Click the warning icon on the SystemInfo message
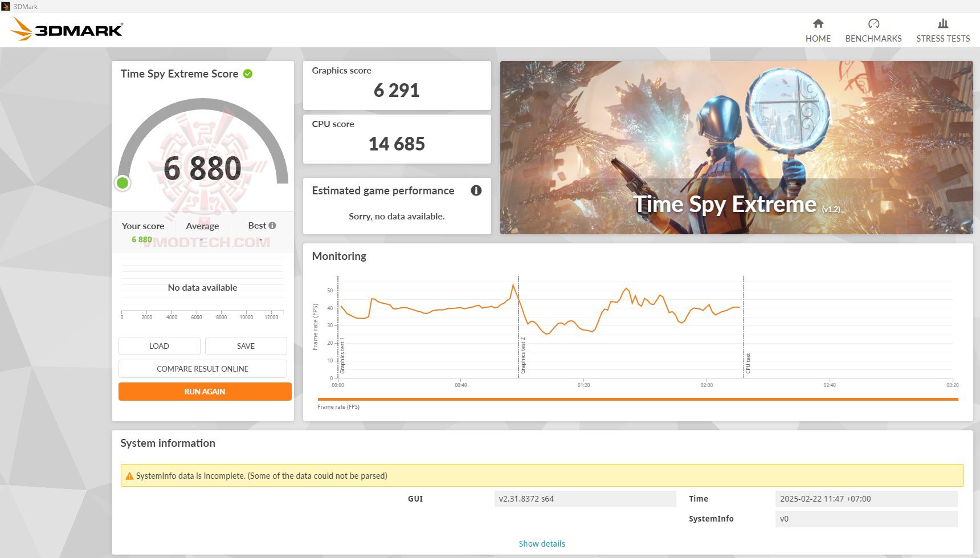 click(x=129, y=475)
